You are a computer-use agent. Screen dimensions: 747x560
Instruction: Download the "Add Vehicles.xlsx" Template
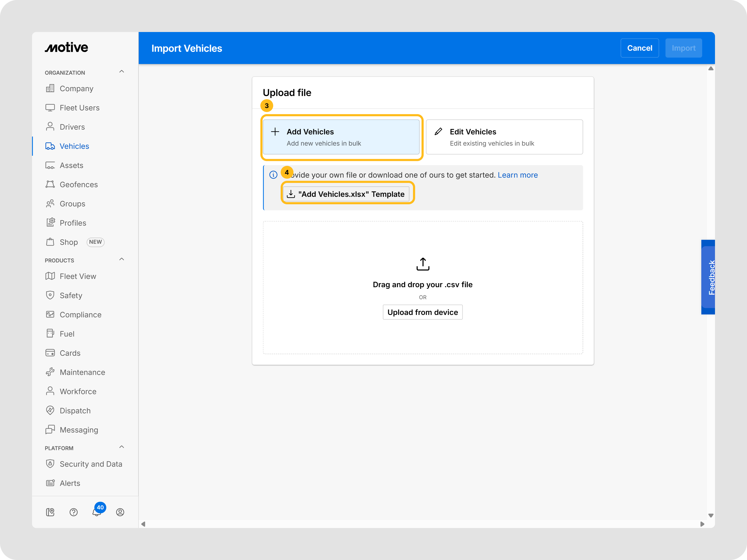tap(346, 194)
